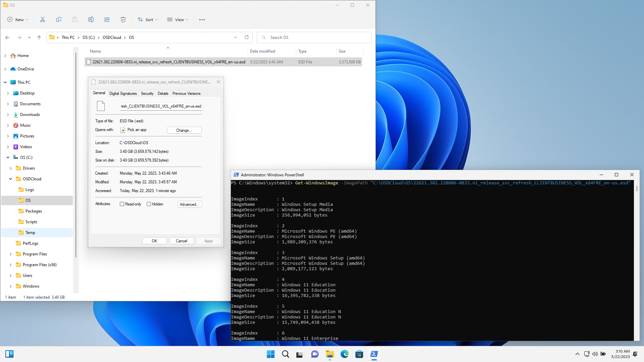Refresh the OS folder view
Viewport: 644px width, 362px height.
[x=247, y=37]
